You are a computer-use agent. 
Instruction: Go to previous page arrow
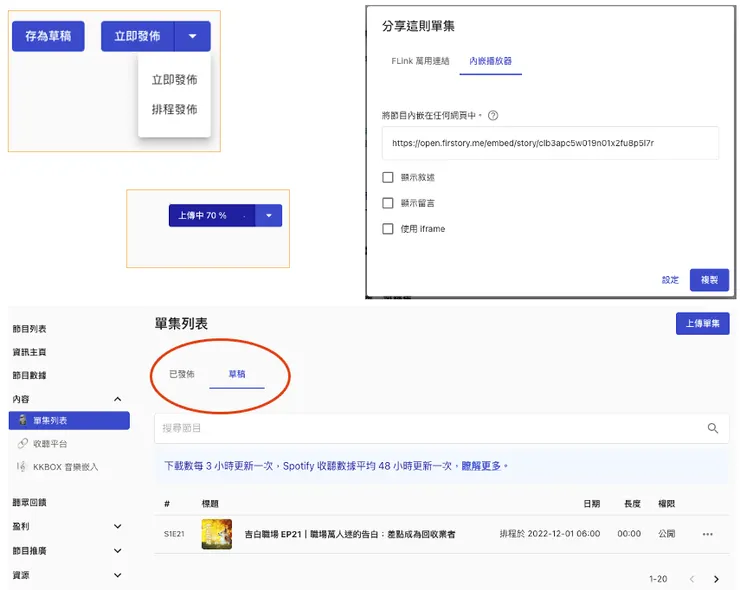(x=692, y=579)
